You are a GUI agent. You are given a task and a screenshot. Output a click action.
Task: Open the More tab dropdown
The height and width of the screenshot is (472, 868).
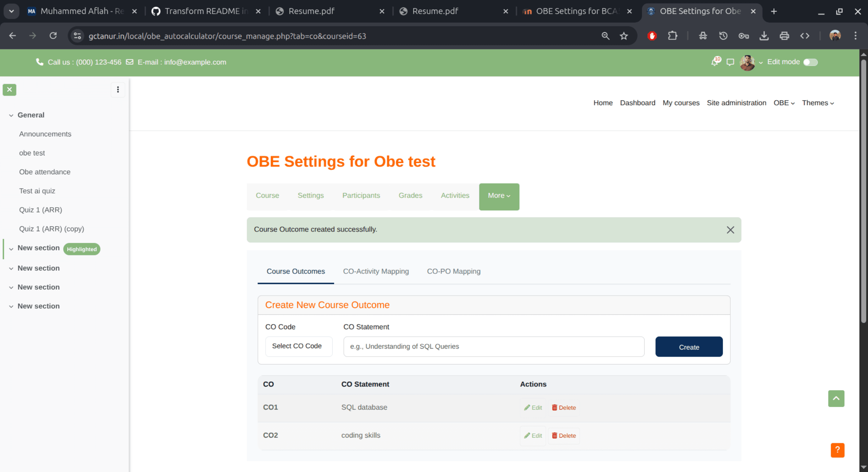coord(499,196)
